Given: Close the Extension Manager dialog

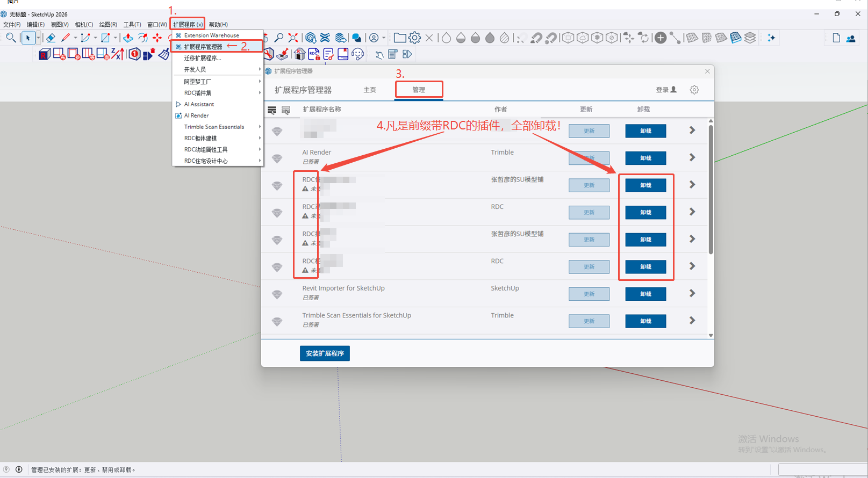Looking at the screenshot, I should click(x=707, y=71).
